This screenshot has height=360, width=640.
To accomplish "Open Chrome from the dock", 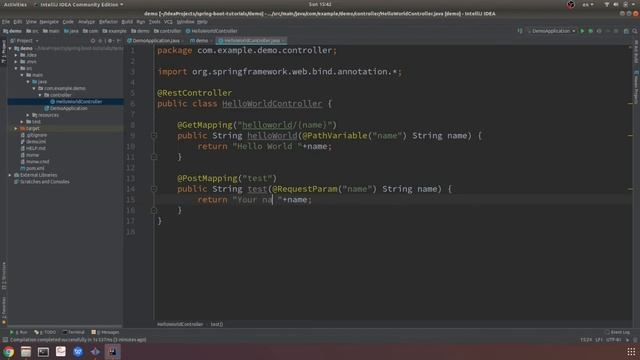I will tap(8, 352).
